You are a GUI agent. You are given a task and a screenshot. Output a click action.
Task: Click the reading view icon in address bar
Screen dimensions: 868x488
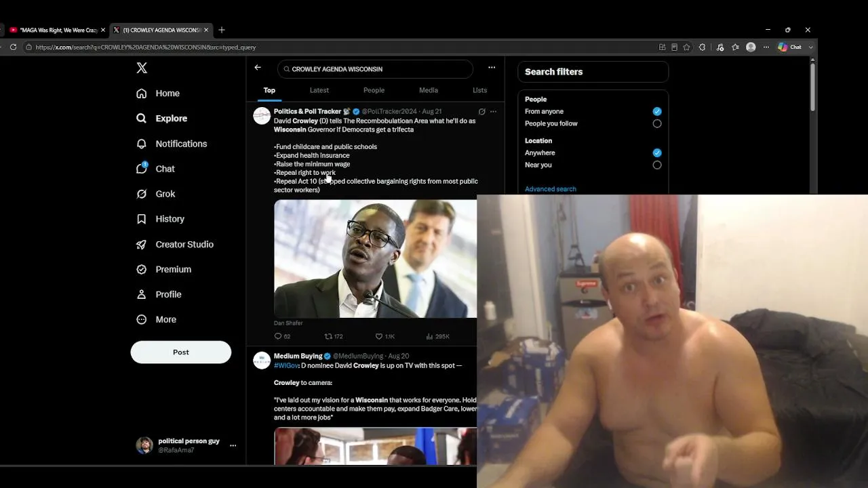(675, 47)
